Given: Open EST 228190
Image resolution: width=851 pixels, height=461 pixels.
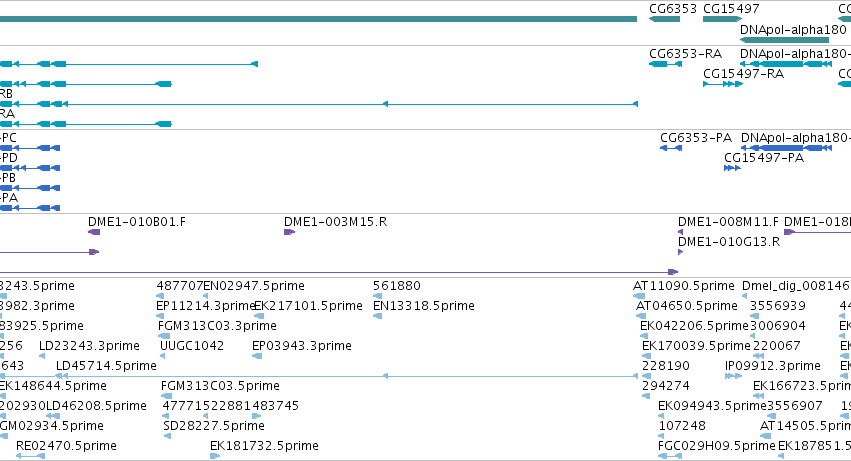Looking at the screenshot, I should click(646, 377).
